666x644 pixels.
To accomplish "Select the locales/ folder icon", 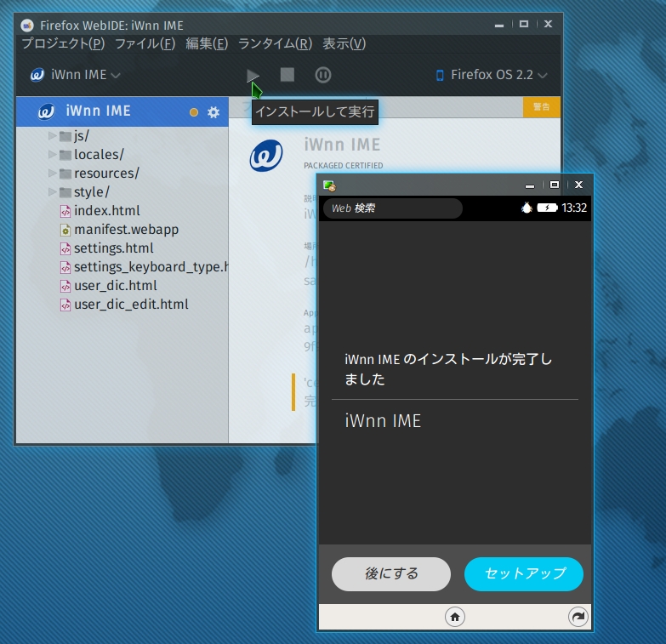I will [x=65, y=155].
